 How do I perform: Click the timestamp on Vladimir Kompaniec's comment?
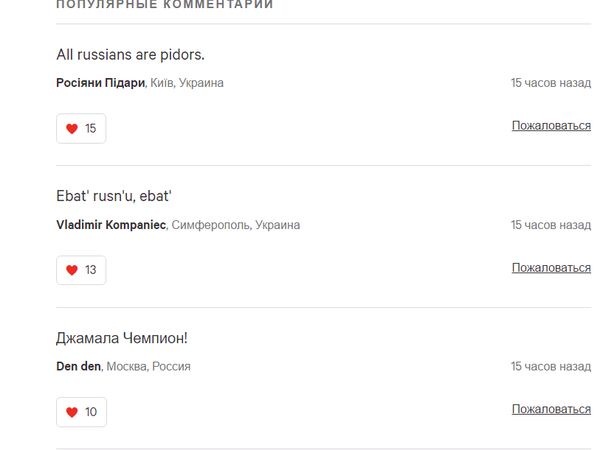coord(550,225)
